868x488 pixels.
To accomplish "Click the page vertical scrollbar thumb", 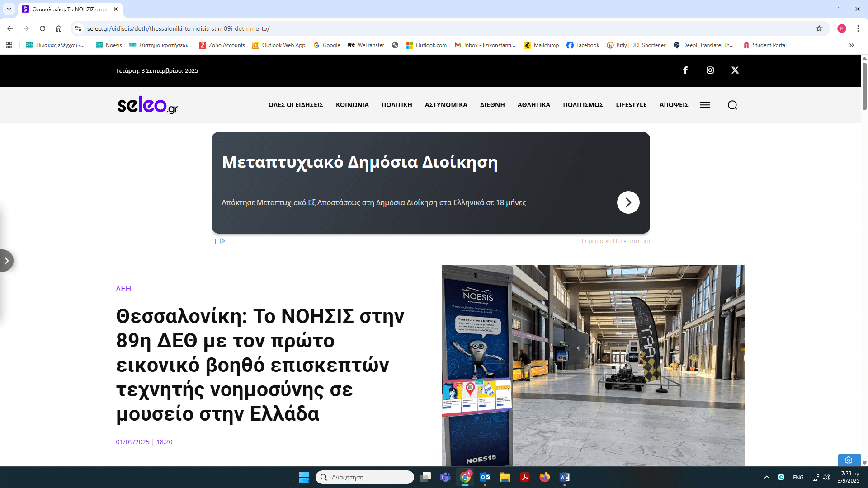I will tap(864, 86).
